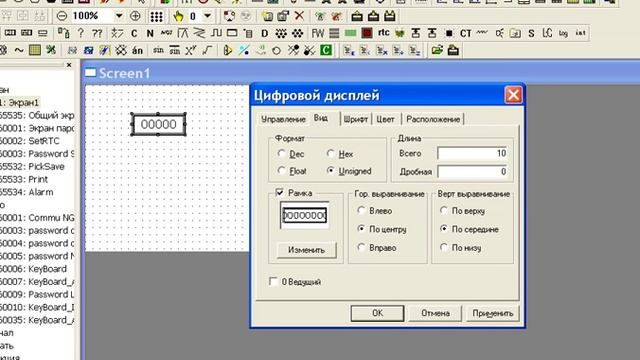
Task: Click the LC toolbar icon
Action: tap(547, 33)
